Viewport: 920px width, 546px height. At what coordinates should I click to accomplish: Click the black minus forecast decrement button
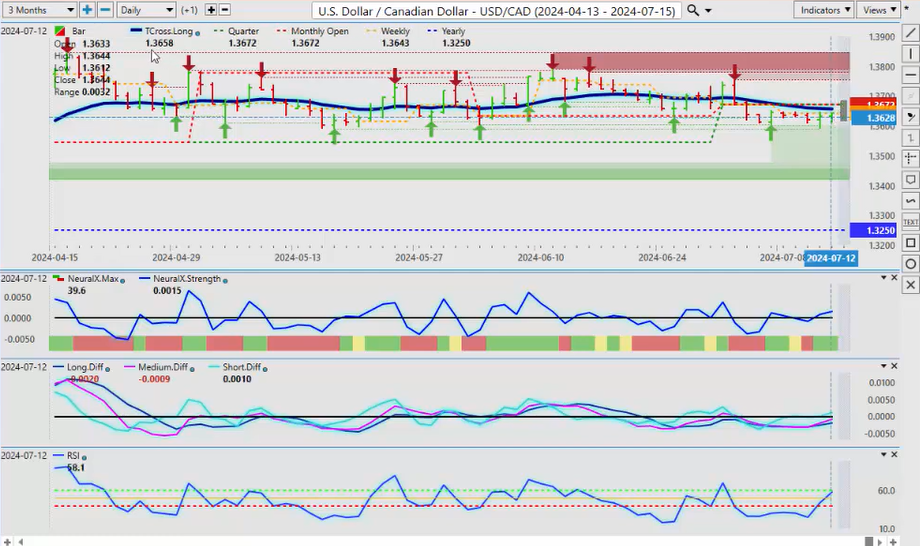[225, 10]
